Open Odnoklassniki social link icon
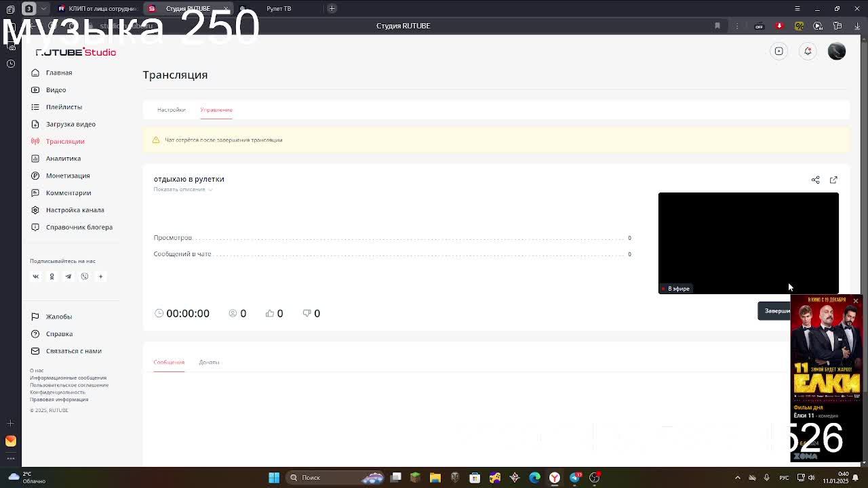 tap(52, 277)
